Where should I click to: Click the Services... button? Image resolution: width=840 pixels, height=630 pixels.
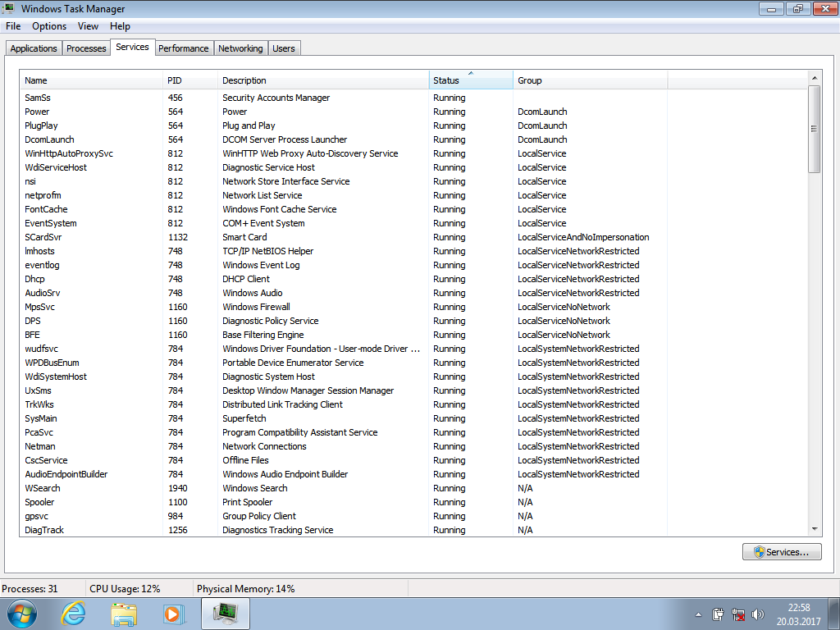point(782,552)
